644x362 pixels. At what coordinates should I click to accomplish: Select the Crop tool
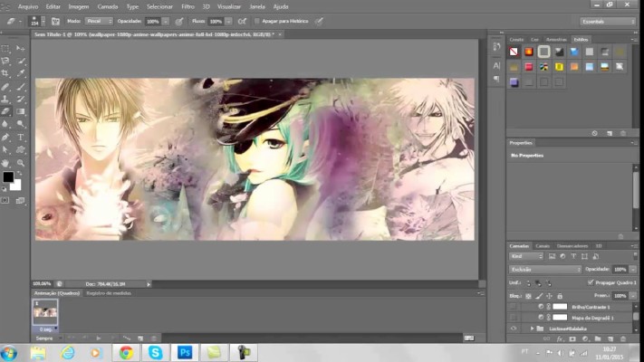coord(6,73)
